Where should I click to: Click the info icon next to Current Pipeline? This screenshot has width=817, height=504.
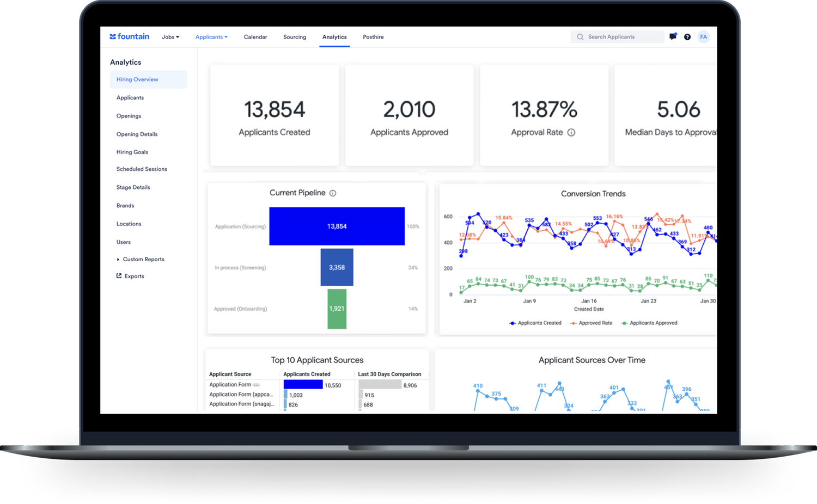tap(333, 193)
